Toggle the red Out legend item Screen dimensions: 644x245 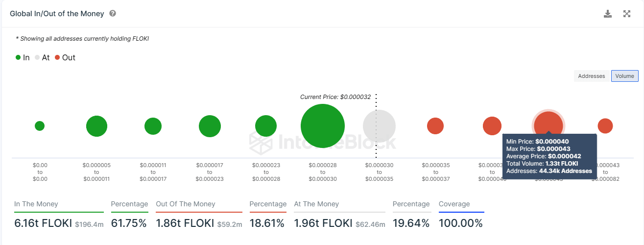pos(65,57)
